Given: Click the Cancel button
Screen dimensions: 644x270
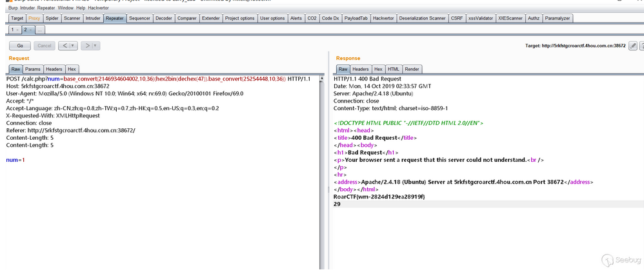Looking at the screenshot, I should click(x=45, y=46).
